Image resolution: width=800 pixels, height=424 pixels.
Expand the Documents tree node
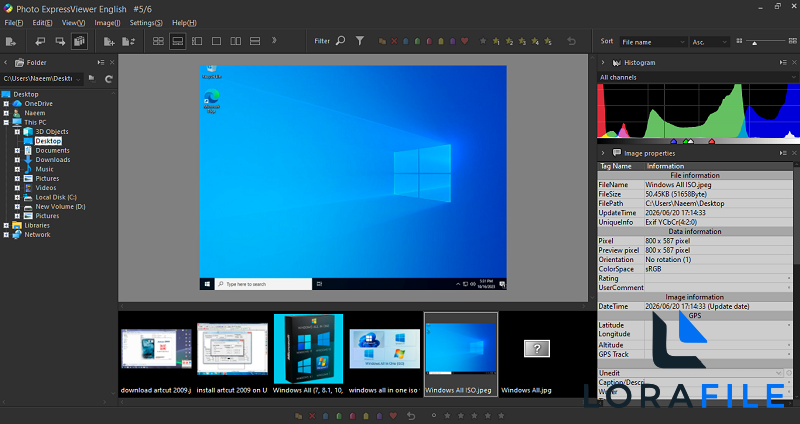[17, 151]
